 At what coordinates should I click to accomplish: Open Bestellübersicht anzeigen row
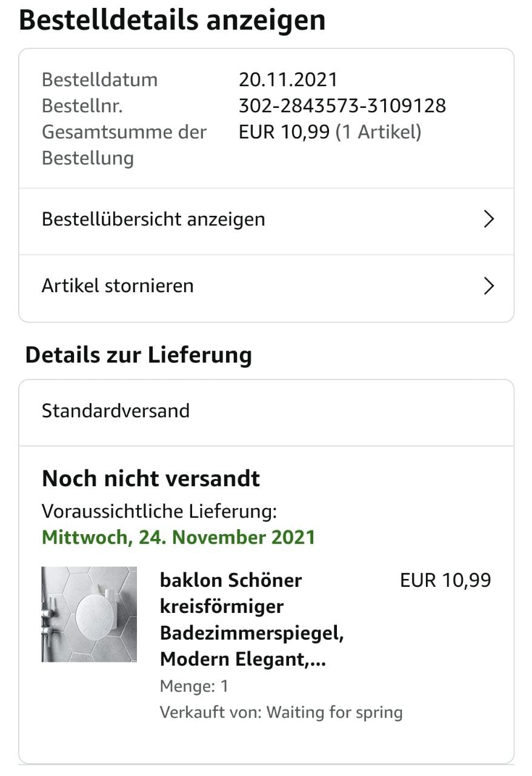[x=153, y=219]
